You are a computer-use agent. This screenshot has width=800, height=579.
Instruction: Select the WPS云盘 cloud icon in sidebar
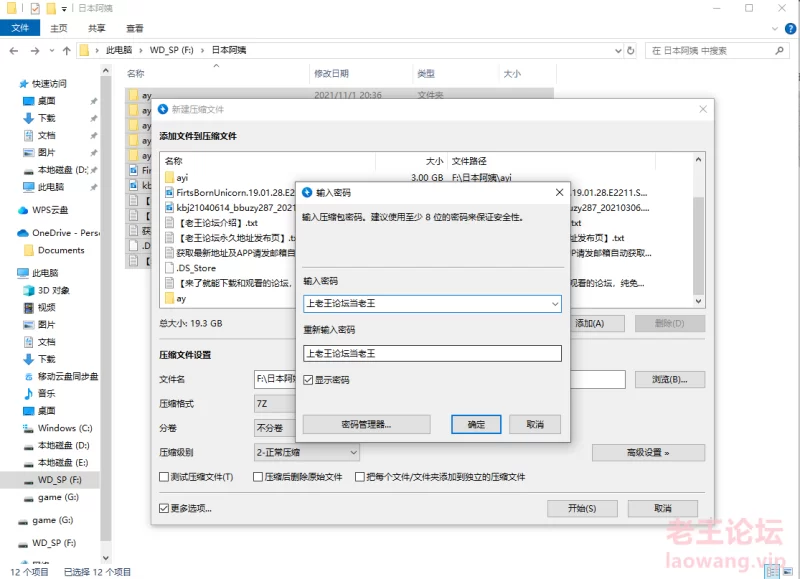point(24,210)
